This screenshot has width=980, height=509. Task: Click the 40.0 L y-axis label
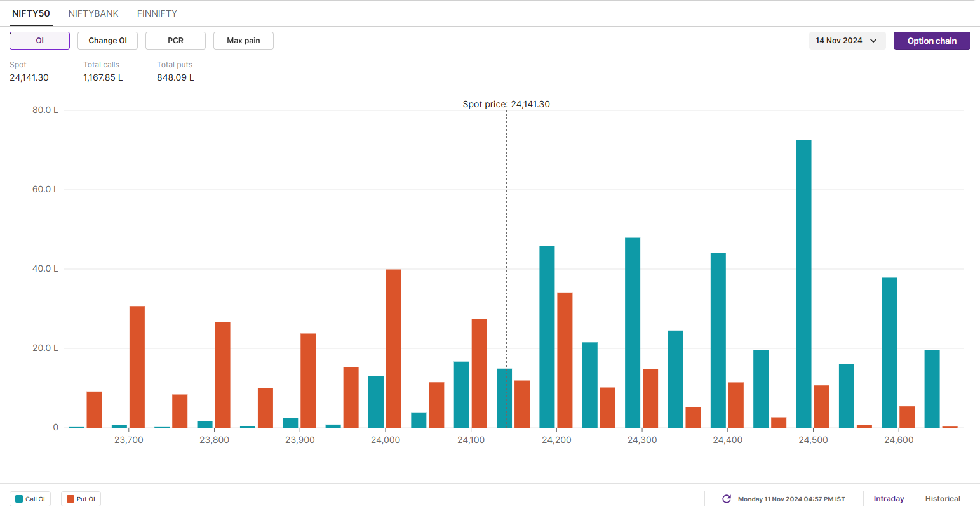tap(45, 268)
